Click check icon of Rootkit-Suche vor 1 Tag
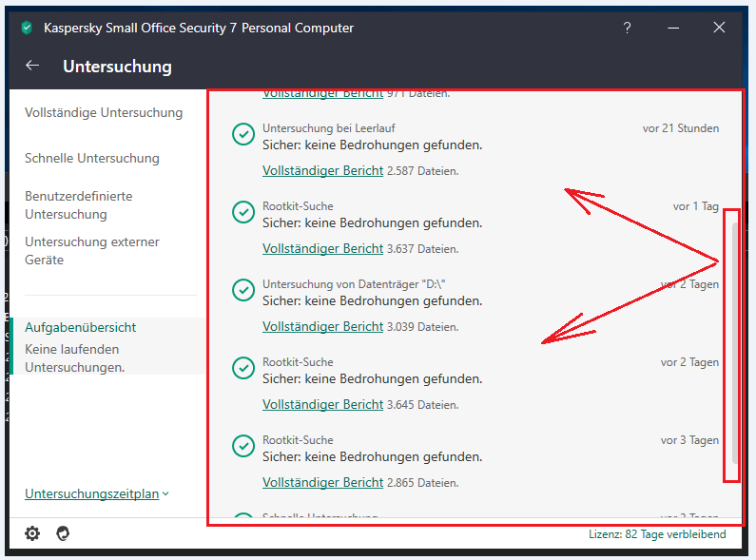The width and height of the screenshot is (756, 560). click(243, 213)
